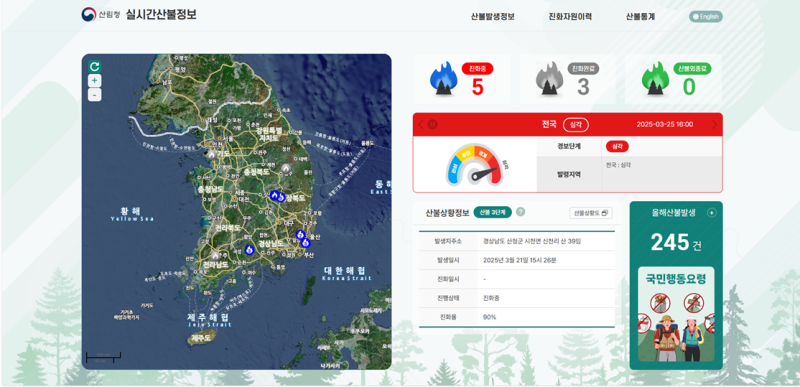Image resolution: width=800 pixels, height=387 pixels.
Task: Show next alert with right chevron
Action: (x=714, y=124)
